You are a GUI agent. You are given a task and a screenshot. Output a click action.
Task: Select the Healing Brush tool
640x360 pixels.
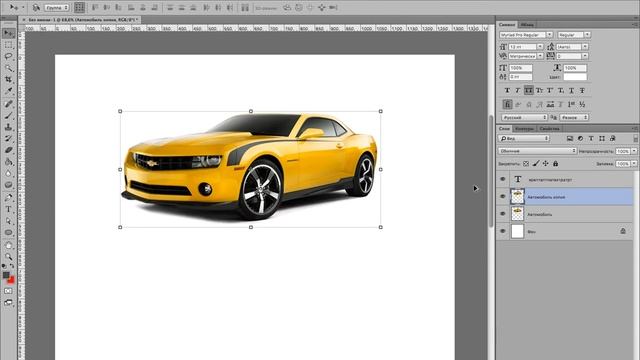pyautogui.click(x=9, y=104)
